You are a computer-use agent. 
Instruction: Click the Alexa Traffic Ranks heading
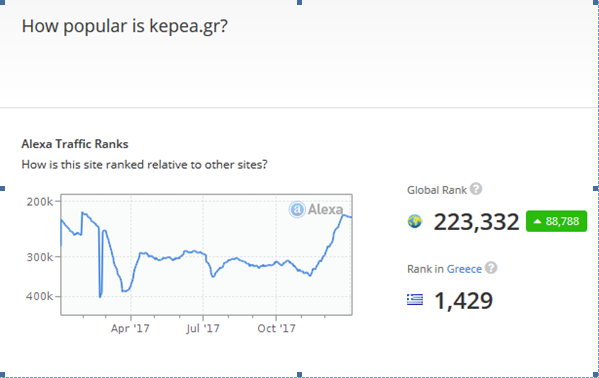pos(75,144)
